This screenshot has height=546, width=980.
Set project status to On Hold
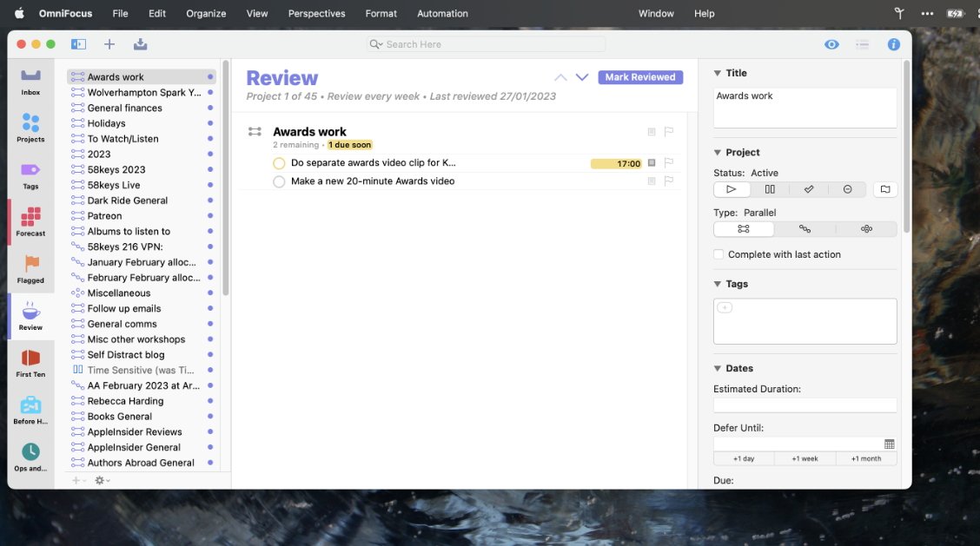click(x=770, y=189)
